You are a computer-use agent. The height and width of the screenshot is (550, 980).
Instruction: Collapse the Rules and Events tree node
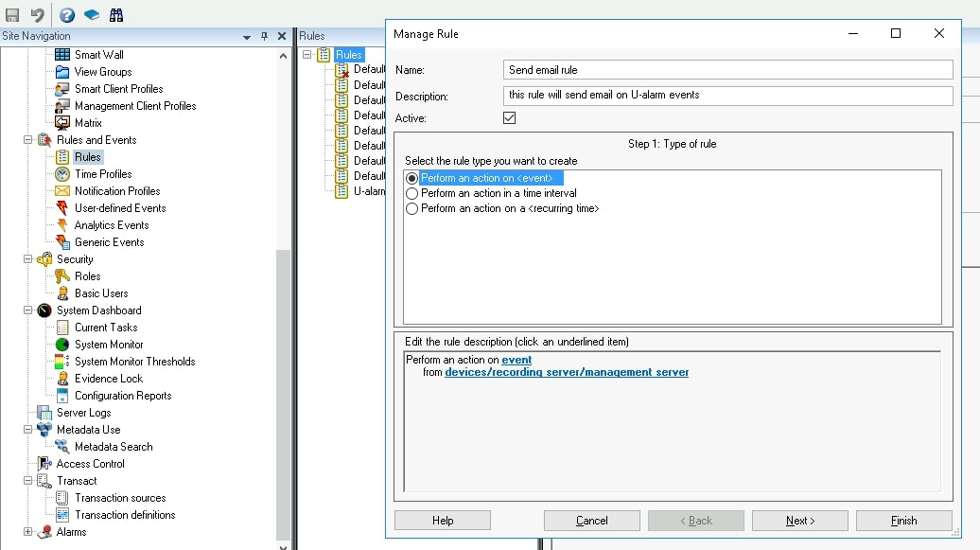coord(28,140)
